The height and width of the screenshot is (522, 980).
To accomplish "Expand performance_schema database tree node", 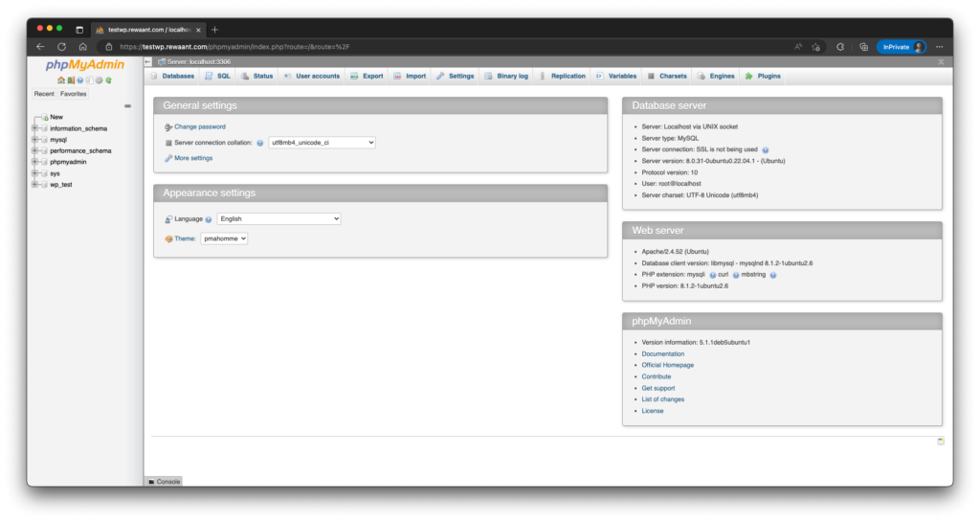I will (35, 150).
